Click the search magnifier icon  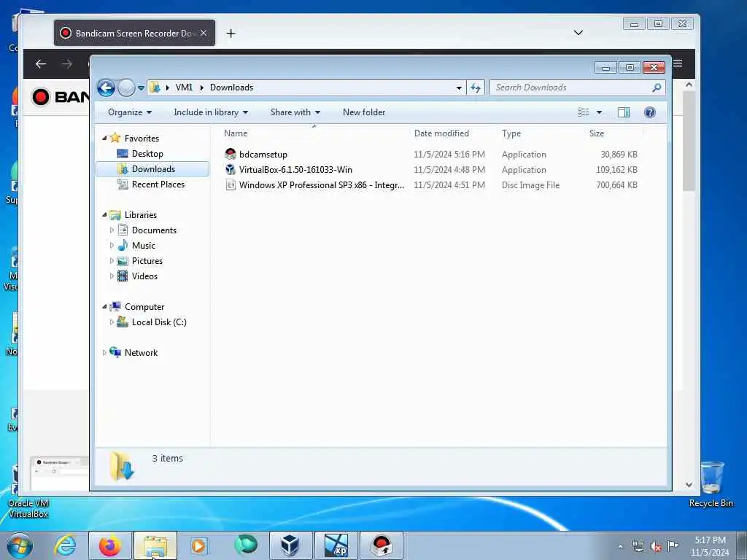click(x=657, y=87)
